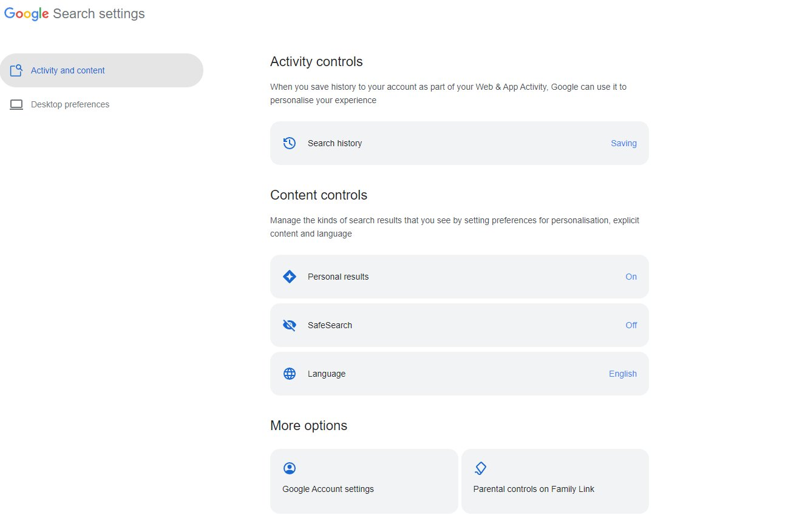Click the Google Account profile icon
Screen dimensions: 805x532
pyautogui.click(x=290, y=468)
